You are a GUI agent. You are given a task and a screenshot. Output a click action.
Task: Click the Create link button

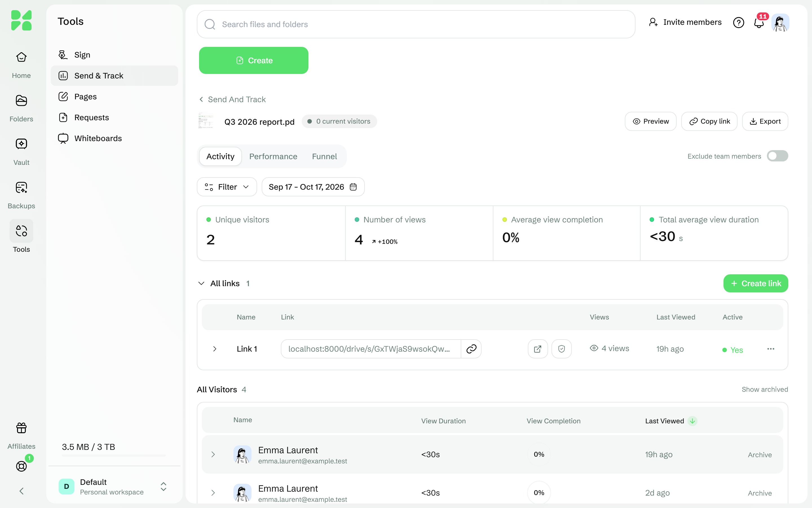(756, 283)
